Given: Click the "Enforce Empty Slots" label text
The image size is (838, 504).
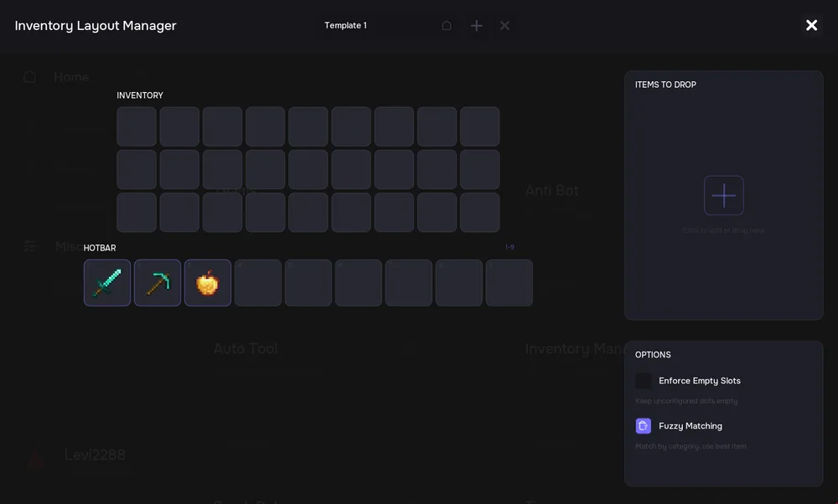Looking at the screenshot, I should point(700,381).
